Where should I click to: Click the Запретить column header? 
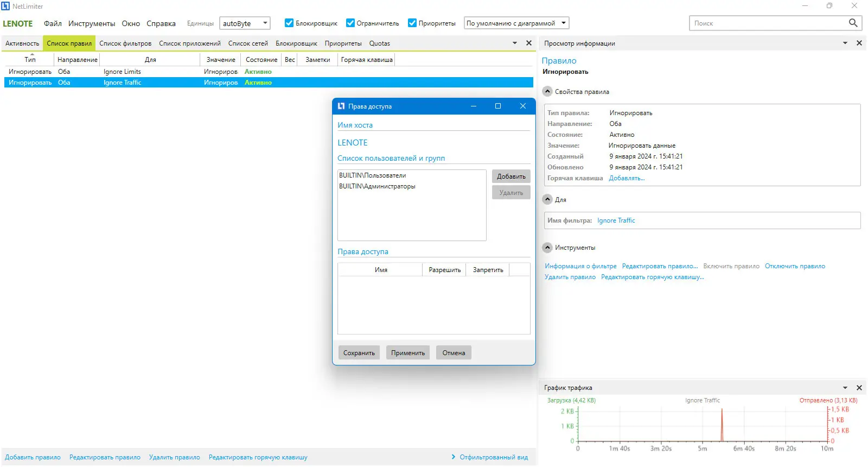click(x=488, y=270)
